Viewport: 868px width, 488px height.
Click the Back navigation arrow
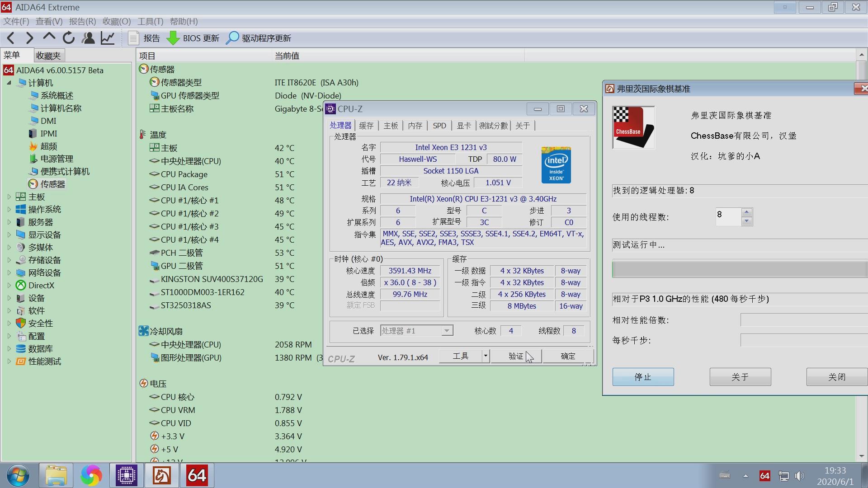click(11, 38)
